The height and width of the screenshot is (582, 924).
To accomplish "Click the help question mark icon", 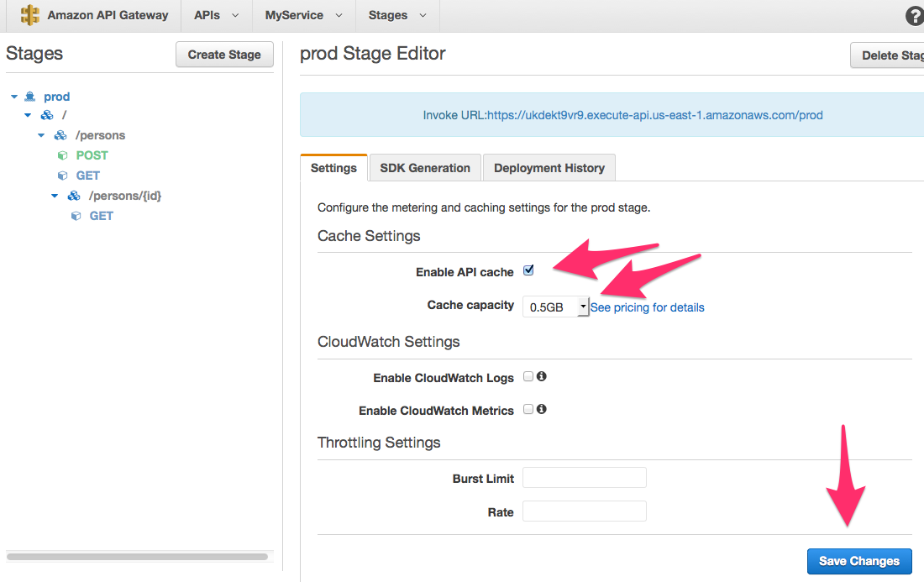I will [914, 16].
